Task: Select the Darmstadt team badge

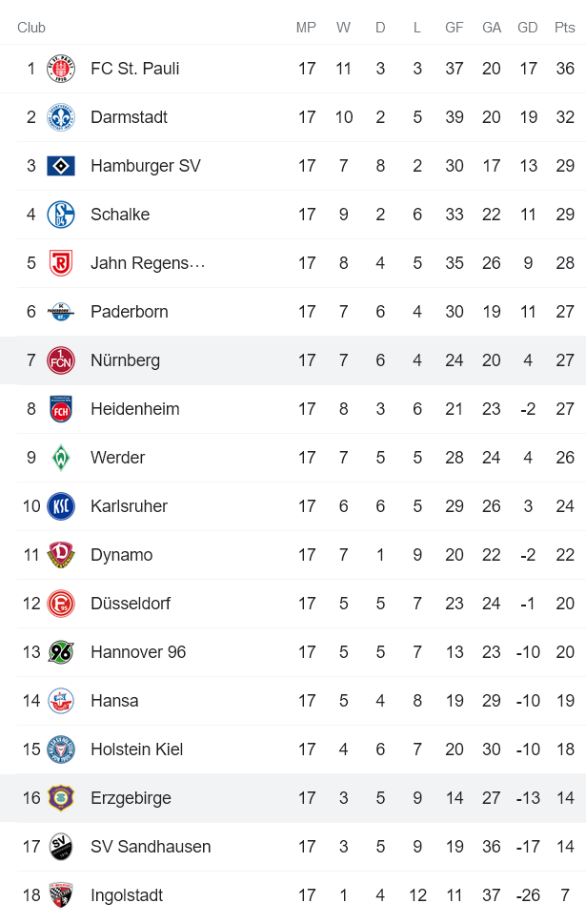Action: click(x=60, y=116)
